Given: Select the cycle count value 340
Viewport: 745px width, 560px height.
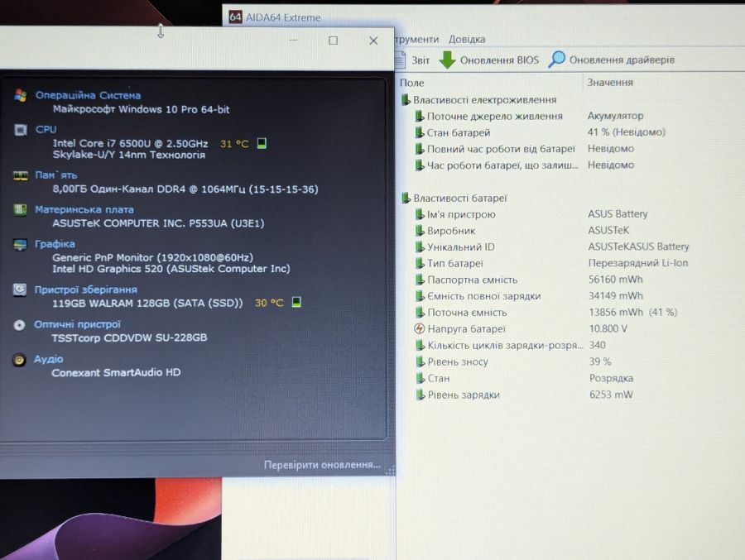Looking at the screenshot, I should pyautogui.click(x=598, y=345).
